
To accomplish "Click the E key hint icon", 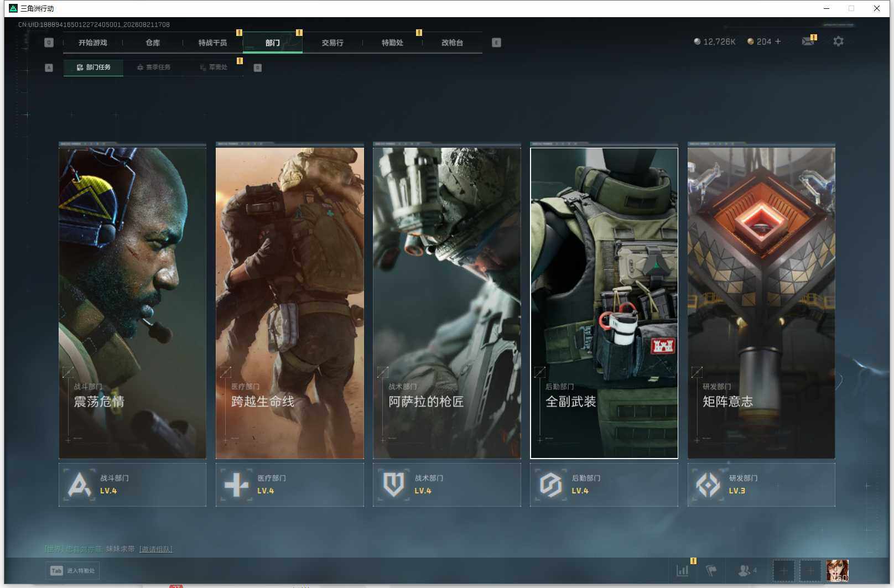I will click(496, 43).
